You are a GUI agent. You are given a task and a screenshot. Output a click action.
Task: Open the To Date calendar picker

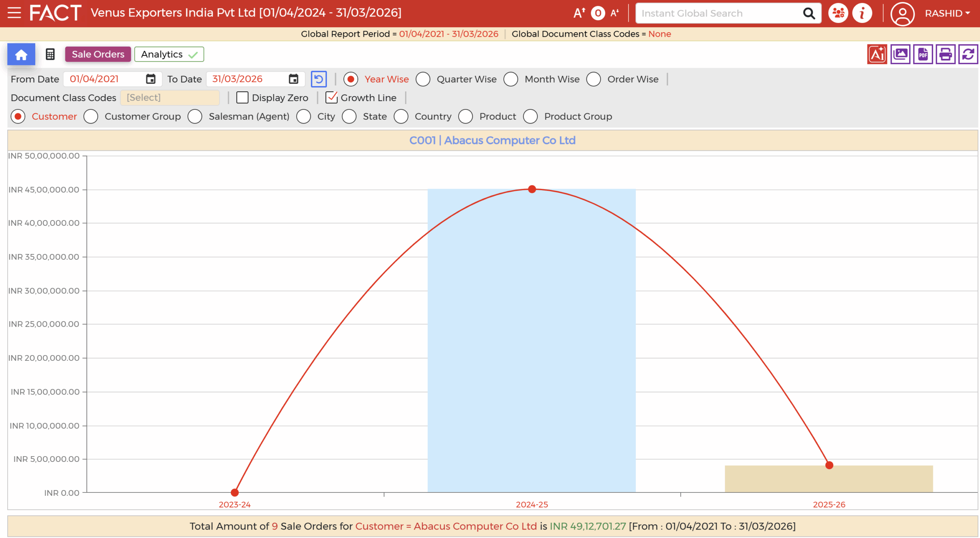pos(293,79)
